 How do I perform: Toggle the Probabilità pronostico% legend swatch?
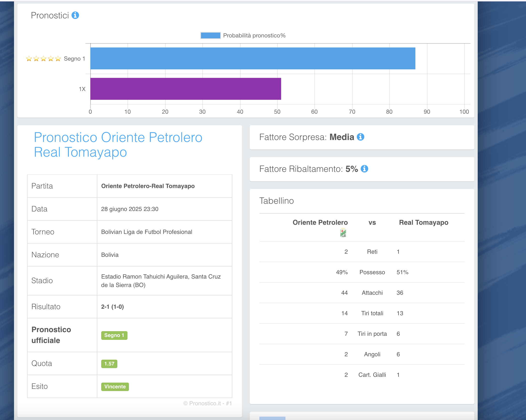pyautogui.click(x=210, y=36)
